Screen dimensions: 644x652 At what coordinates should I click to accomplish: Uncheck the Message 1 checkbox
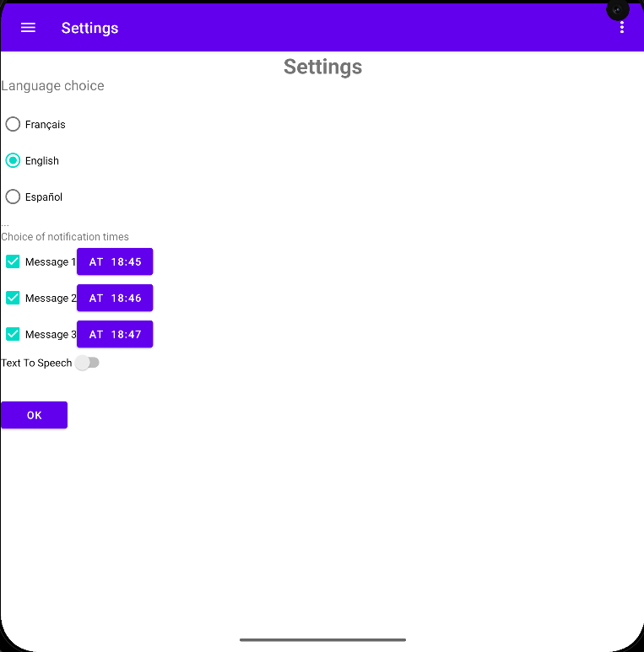(13, 261)
